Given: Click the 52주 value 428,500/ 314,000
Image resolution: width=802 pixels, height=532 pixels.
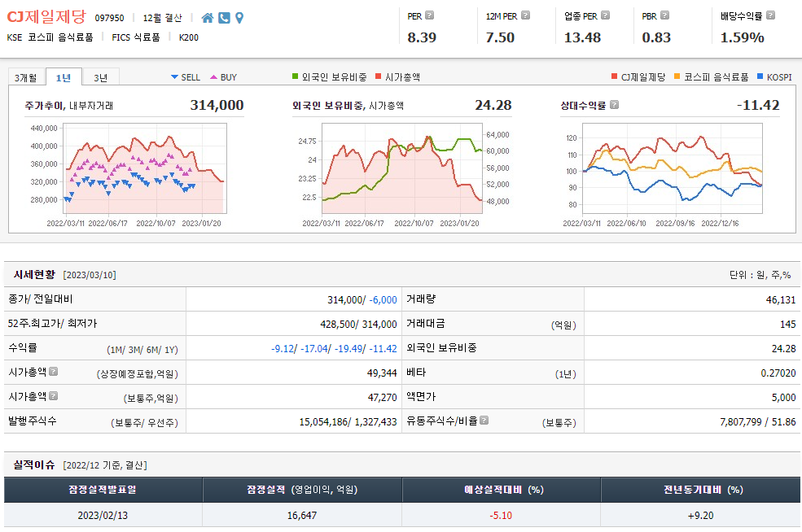Looking at the screenshot, I should click(358, 324).
